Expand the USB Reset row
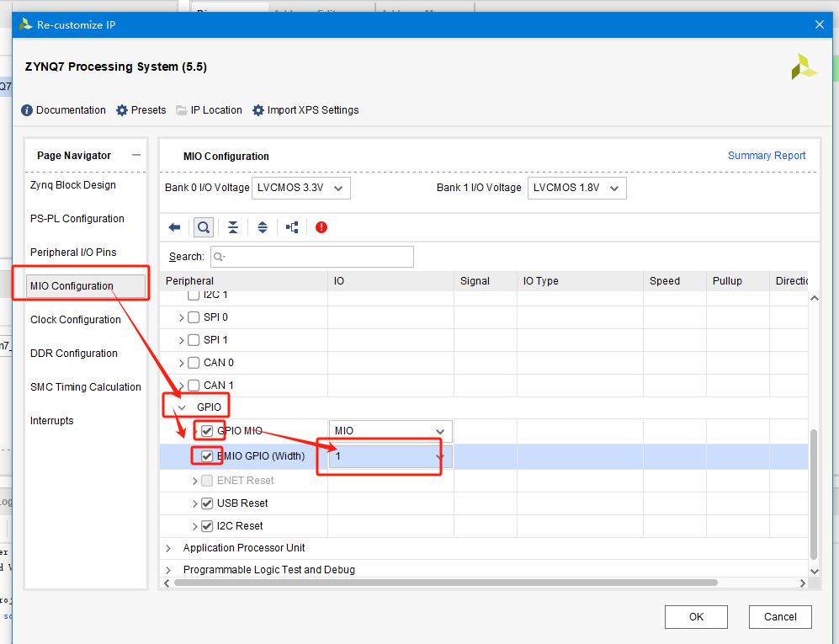The height and width of the screenshot is (644, 839). [x=194, y=503]
